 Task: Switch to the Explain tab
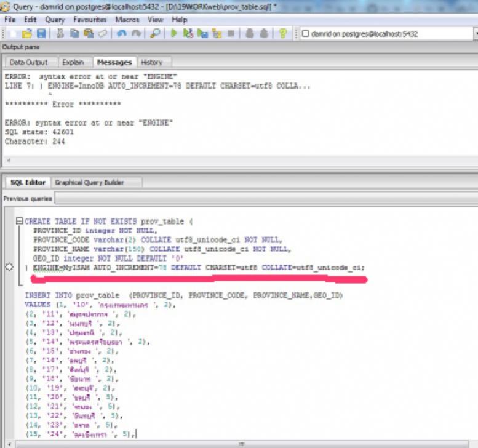pyautogui.click(x=73, y=62)
